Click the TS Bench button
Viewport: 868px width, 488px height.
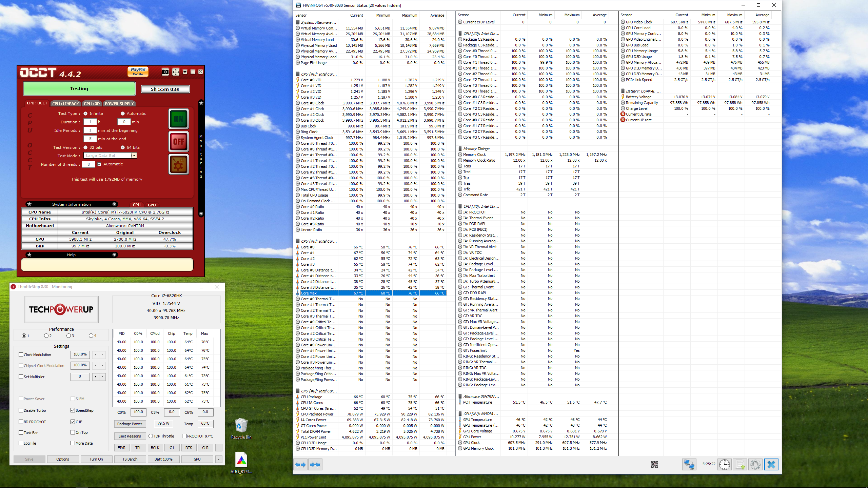pyautogui.click(x=130, y=459)
